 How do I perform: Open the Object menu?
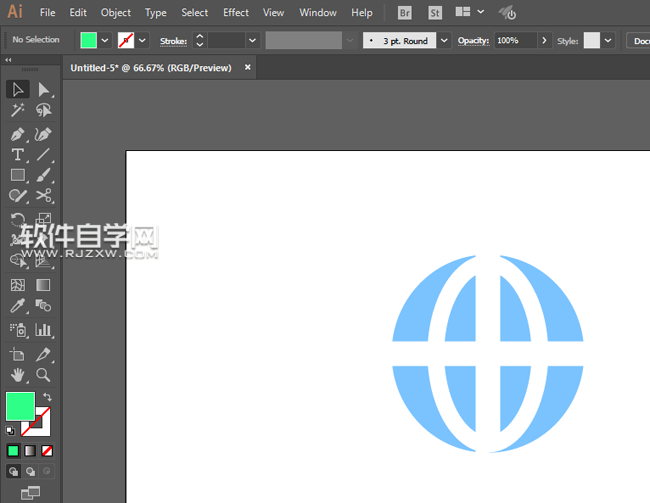[116, 13]
